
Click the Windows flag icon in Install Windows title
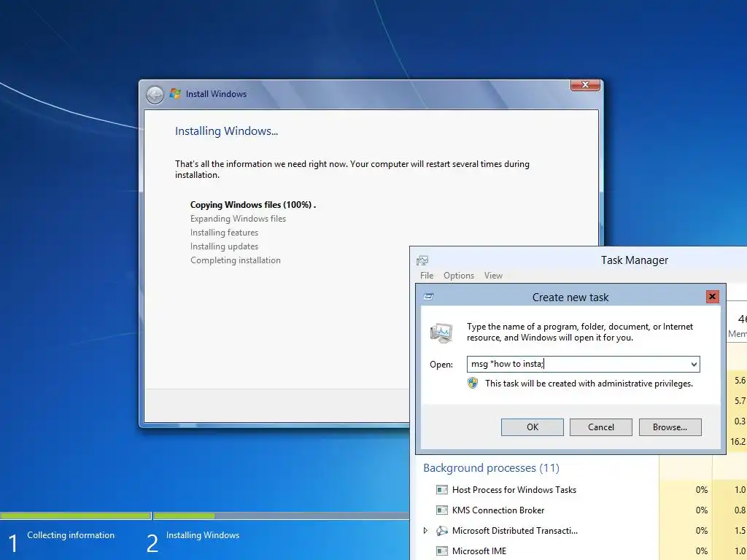click(175, 94)
